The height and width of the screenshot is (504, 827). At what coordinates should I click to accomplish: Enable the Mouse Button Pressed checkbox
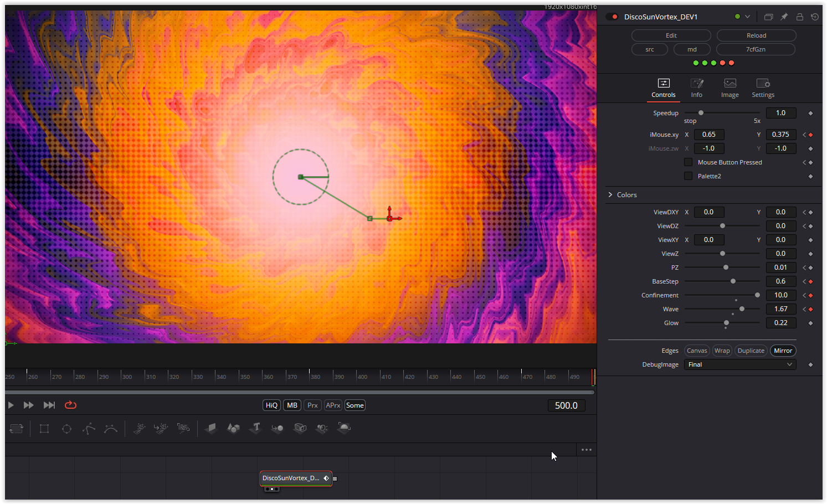[x=688, y=162]
